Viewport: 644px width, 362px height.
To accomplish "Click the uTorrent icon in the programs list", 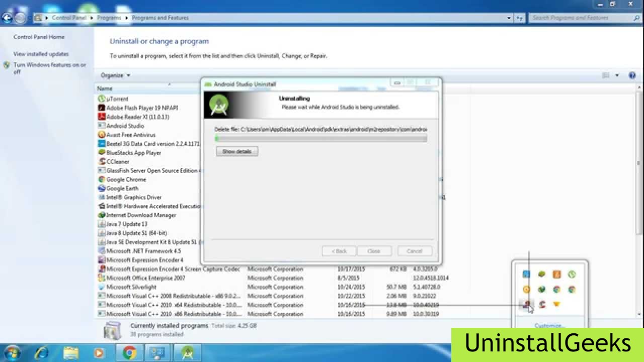I will (101, 99).
